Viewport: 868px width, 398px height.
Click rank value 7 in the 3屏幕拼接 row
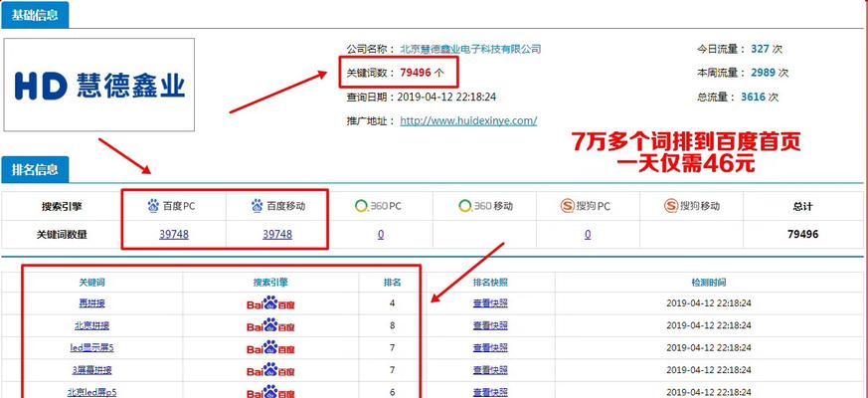tap(393, 370)
